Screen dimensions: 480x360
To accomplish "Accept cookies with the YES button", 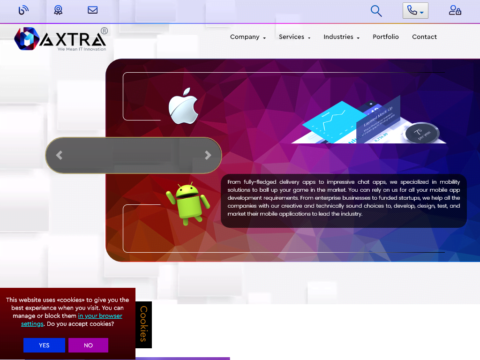I will pos(44,345).
